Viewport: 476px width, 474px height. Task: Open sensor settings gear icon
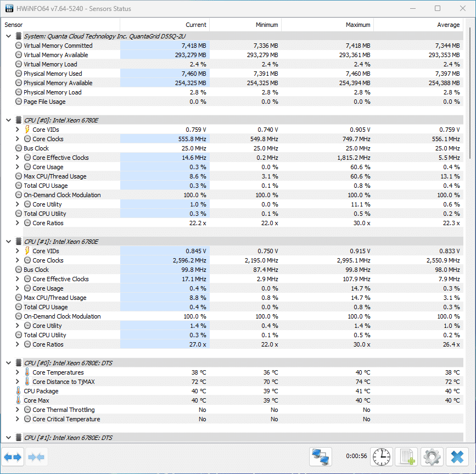pos(432,456)
